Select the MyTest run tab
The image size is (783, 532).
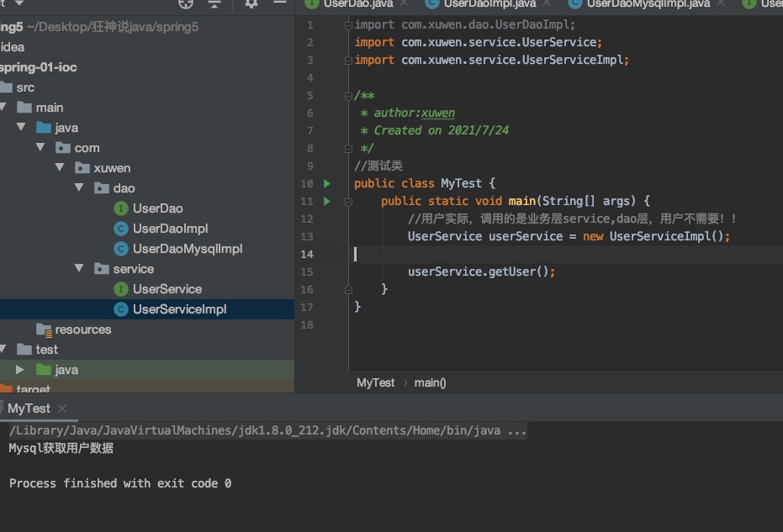coord(29,408)
